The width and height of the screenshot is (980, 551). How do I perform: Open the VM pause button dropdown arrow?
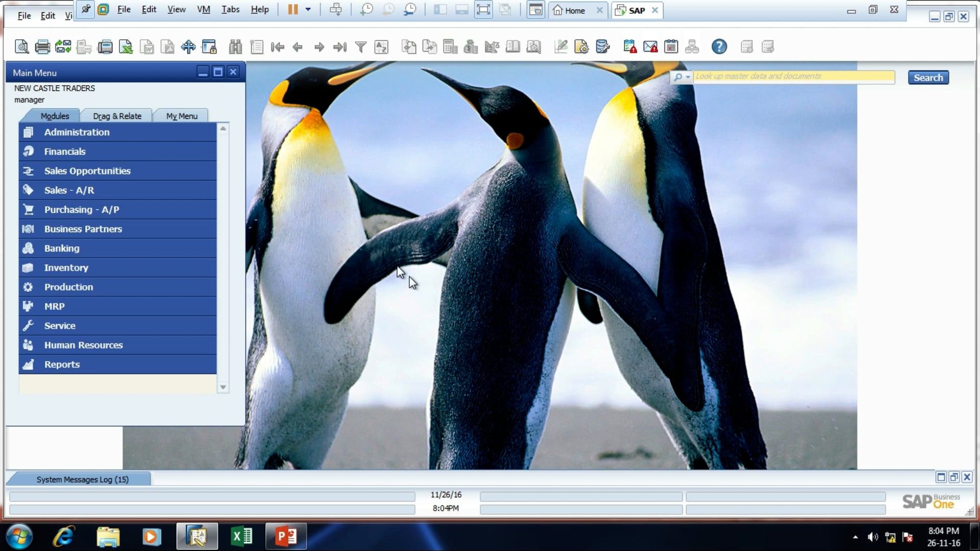click(x=308, y=10)
